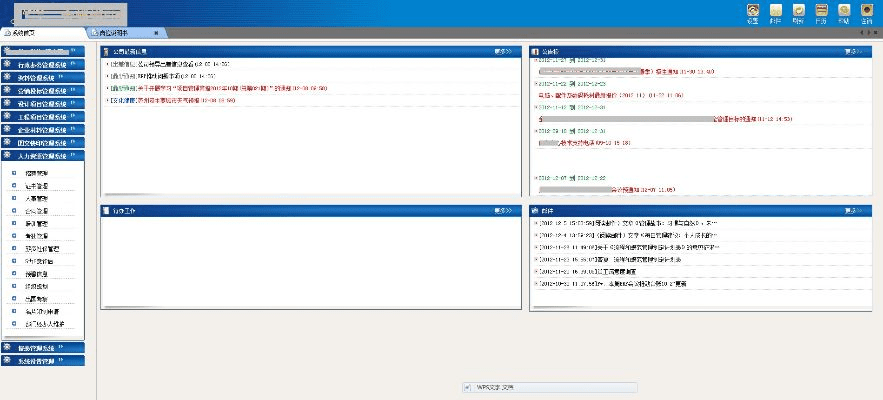Open 人事管理 in the HR submenu
Viewport: 883px width, 400px height.
pyautogui.click(x=36, y=199)
